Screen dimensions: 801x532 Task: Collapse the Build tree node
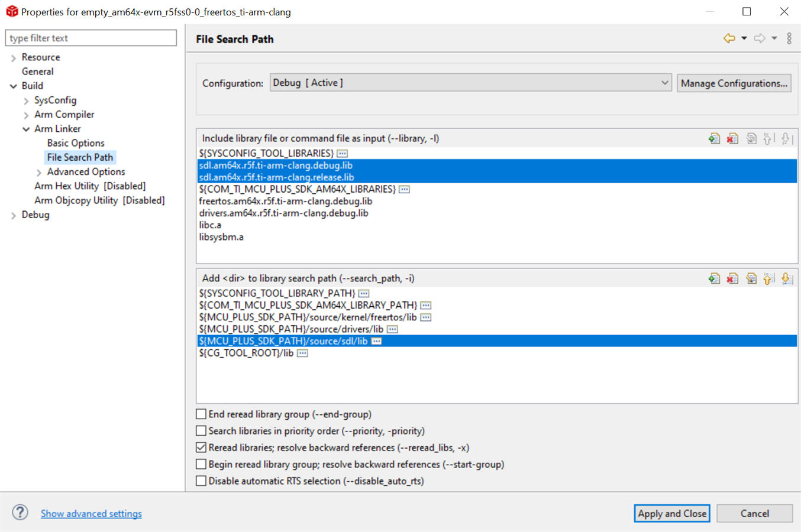[x=13, y=86]
